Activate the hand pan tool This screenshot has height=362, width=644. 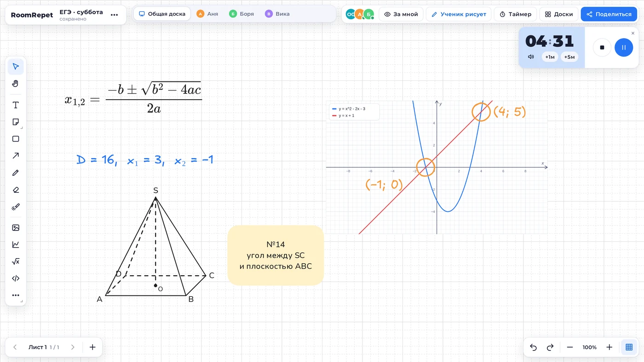click(16, 84)
